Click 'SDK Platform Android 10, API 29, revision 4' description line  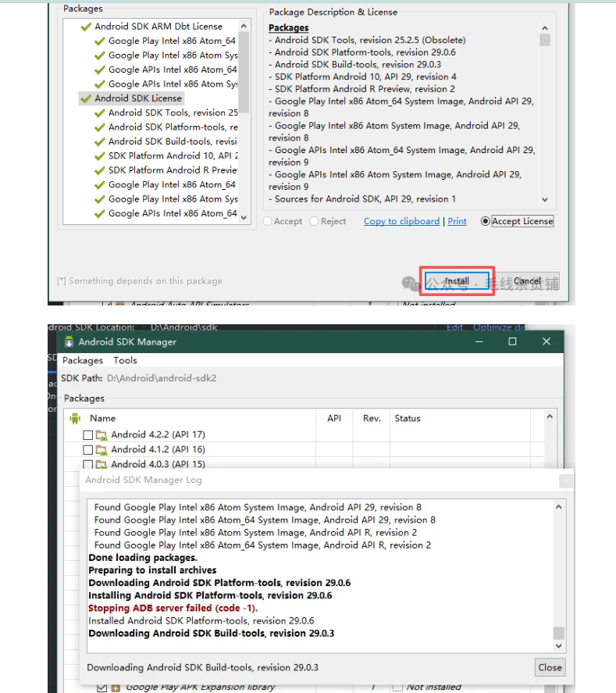click(362, 77)
